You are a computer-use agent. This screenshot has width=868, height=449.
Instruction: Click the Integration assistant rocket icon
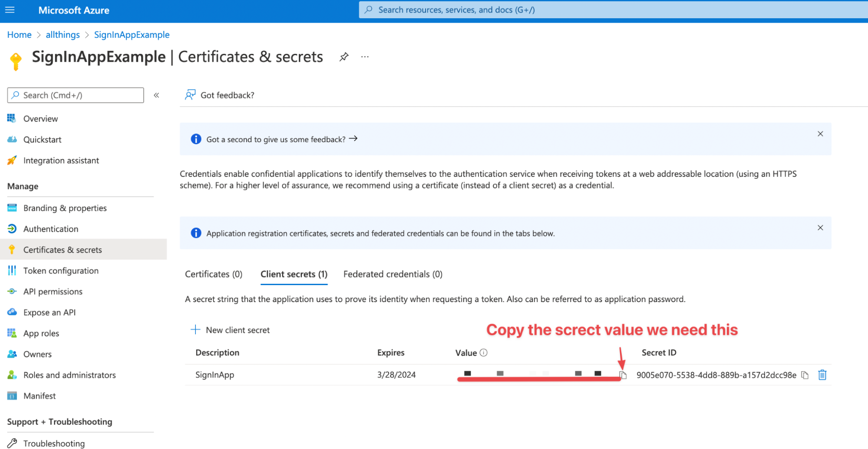pyautogui.click(x=12, y=160)
